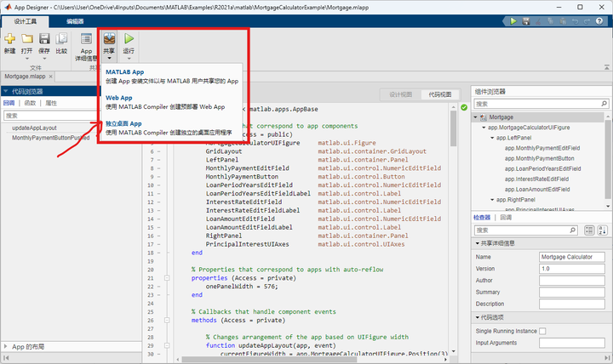Click the green Run (运行) icon
The height and width of the screenshot is (364, 613).
129,38
